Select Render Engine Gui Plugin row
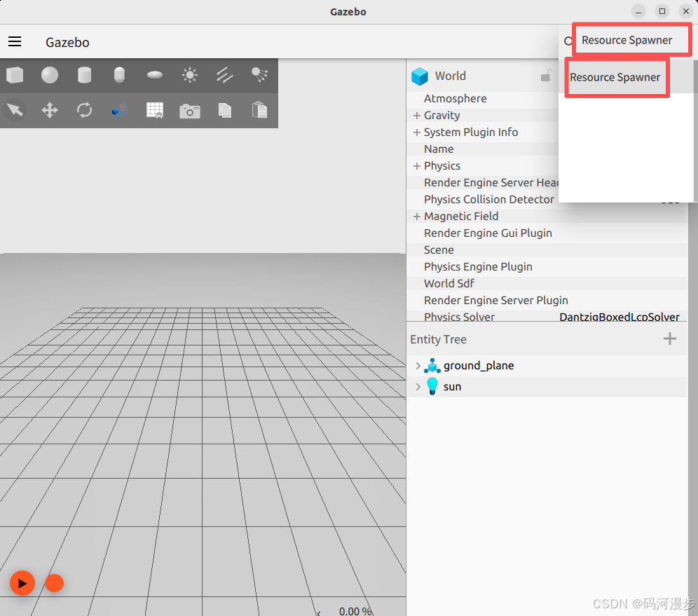This screenshot has width=698, height=616. click(x=547, y=233)
